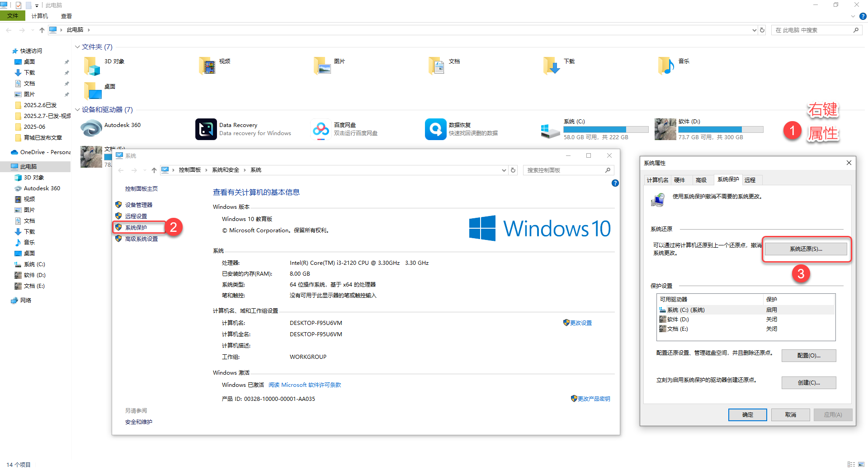Image resolution: width=868 pixels, height=470 pixels.
Task: Open the 系统 (C:) drive icon
Action: 550,130
